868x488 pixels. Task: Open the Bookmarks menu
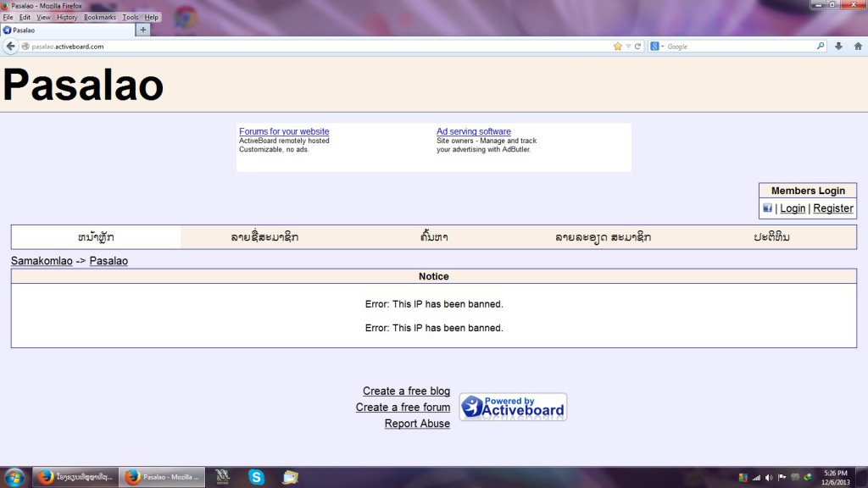pos(99,17)
